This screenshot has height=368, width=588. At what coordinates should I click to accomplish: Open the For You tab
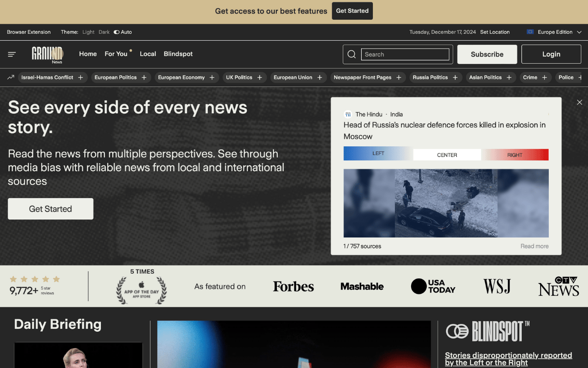click(116, 54)
